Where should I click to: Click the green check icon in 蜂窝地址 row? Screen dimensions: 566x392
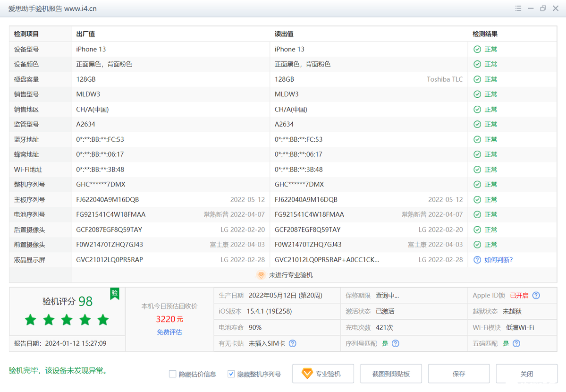point(477,154)
